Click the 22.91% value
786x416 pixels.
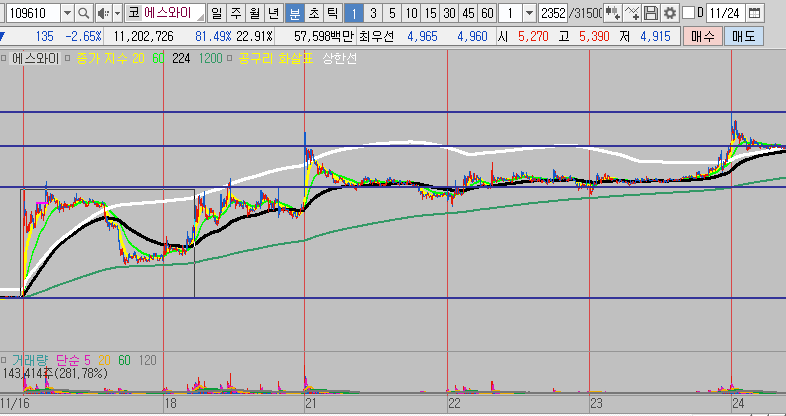point(255,36)
